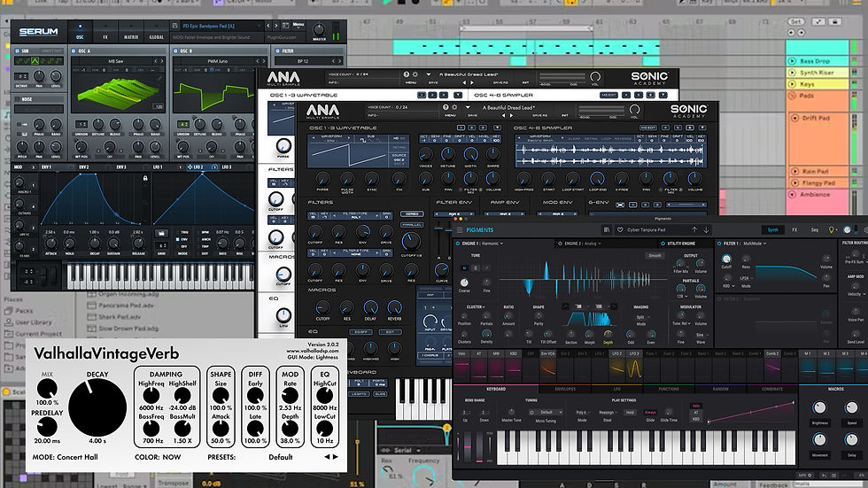868x488 pixels.
Task: Click SERIES filter routing button in ANA
Action: (x=412, y=214)
